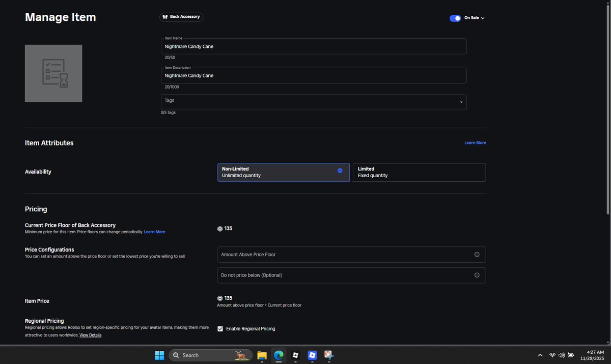Switch to Microsoft Edge in the taskbar
The height and width of the screenshot is (364, 611).
point(279,355)
